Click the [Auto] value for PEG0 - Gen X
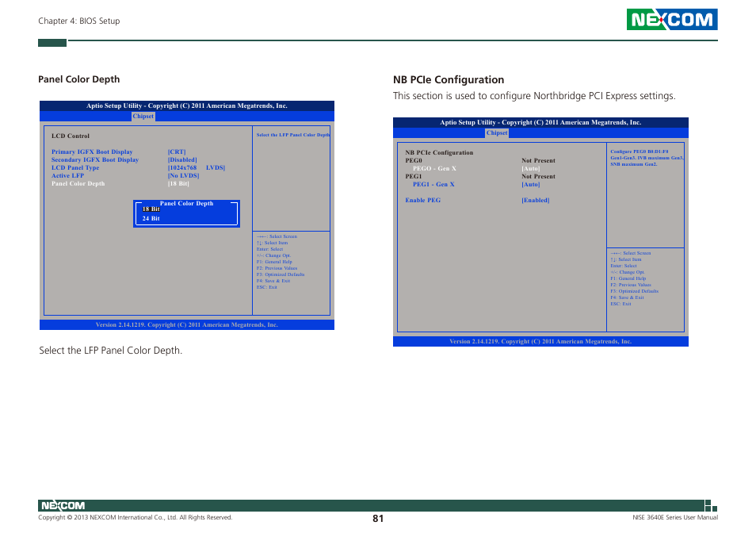The image size is (756, 533). 530,168
